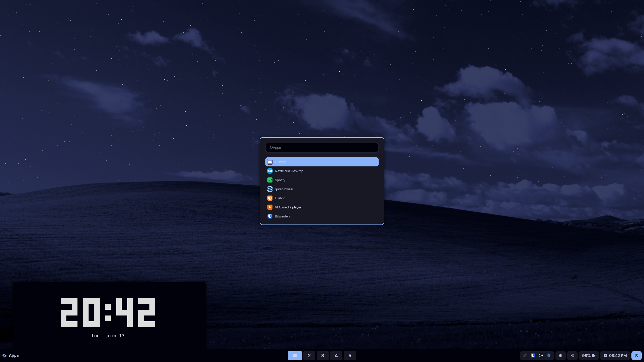Open qutebrowser from the launcher
This screenshot has height=362, width=644.
pyautogui.click(x=322, y=189)
